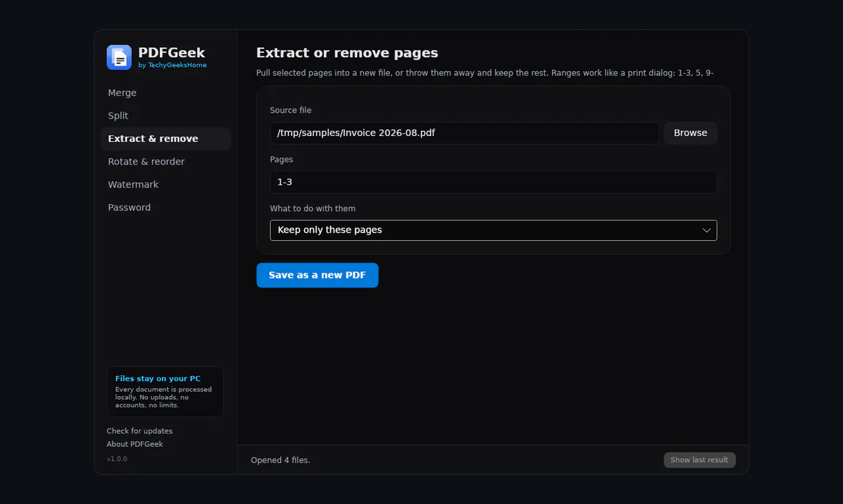This screenshot has height=504, width=843.
Task: Click the Opened 4 files status text
Action: coord(281,460)
